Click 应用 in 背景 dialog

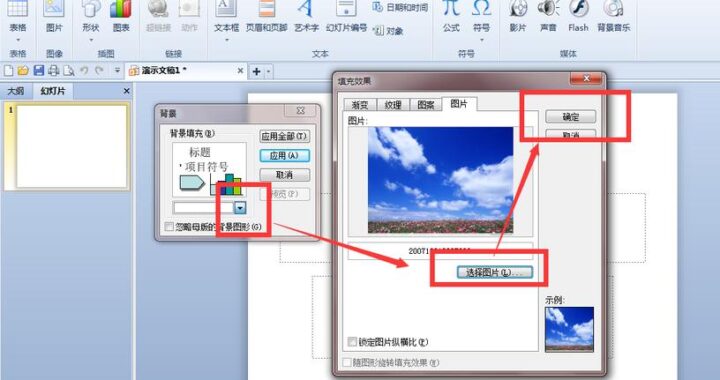coord(284,156)
